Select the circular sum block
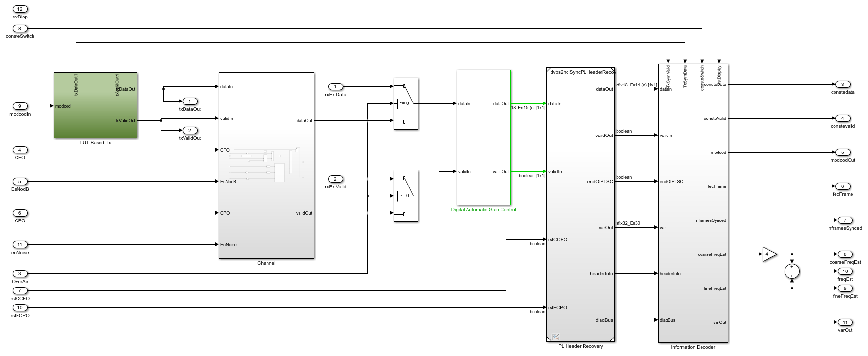The image size is (868, 356). (792, 271)
